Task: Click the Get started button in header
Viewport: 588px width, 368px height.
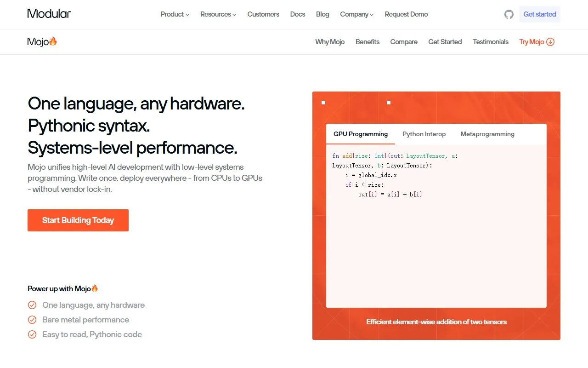Action: pos(539,14)
